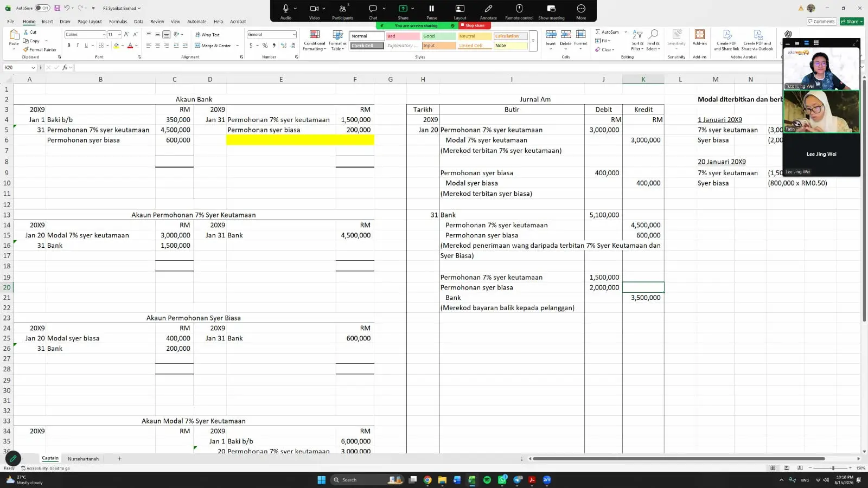Switch to the Formulas tab
The image size is (868, 488).
[118, 22]
